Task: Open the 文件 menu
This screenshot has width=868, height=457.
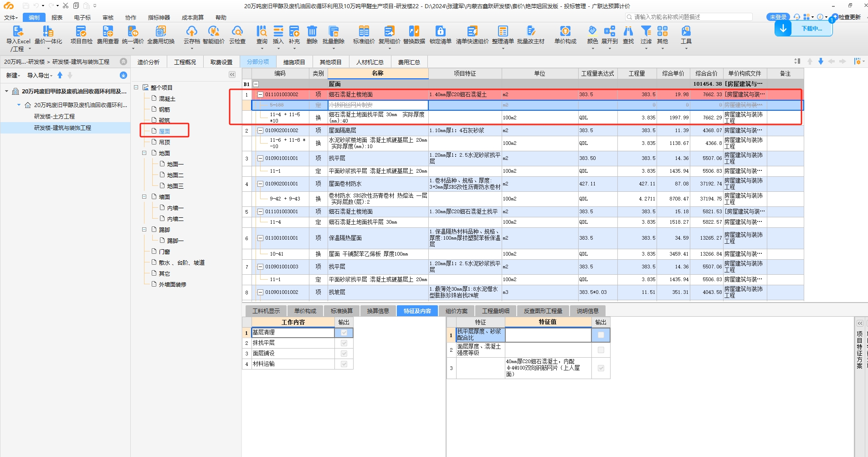Action: click(11, 18)
